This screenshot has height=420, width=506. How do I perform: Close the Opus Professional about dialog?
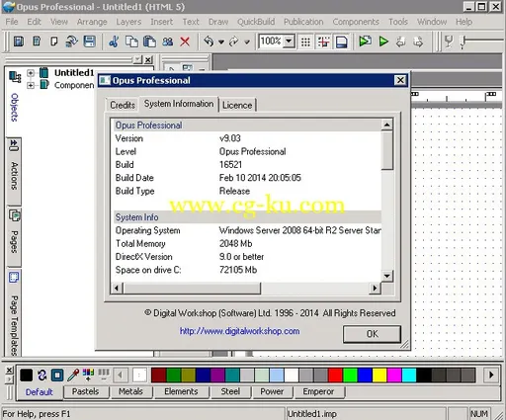pyautogui.click(x=400, y=80)
